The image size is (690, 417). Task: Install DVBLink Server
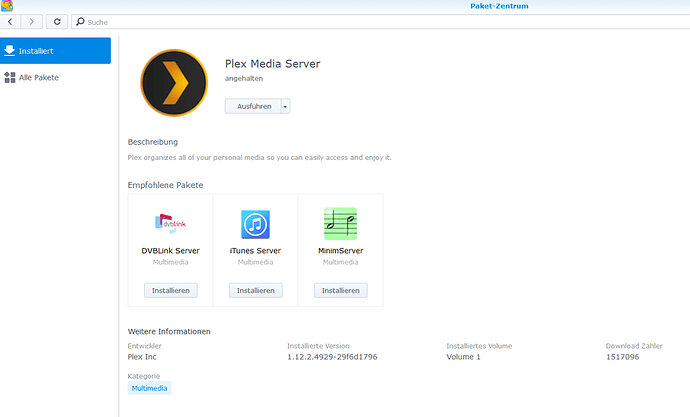[171, 290]
